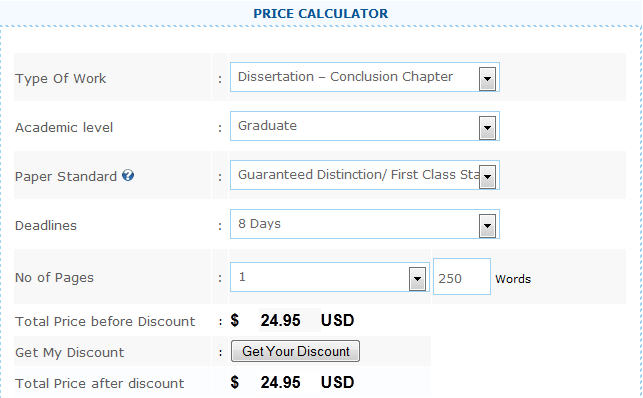This screenshot has height=398, width=643.
Task: Click the Type Of Work label
Action: coord(61,78)
